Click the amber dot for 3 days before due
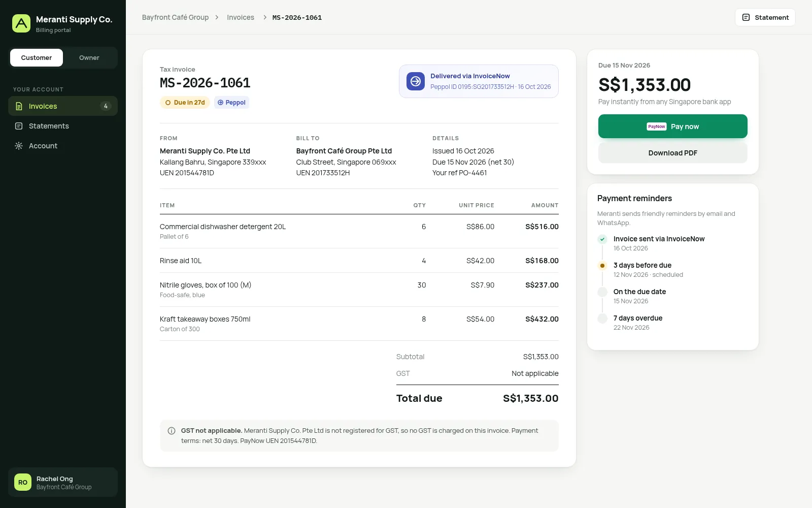Screen dimensions: 812x508 (x=602, y=266)
